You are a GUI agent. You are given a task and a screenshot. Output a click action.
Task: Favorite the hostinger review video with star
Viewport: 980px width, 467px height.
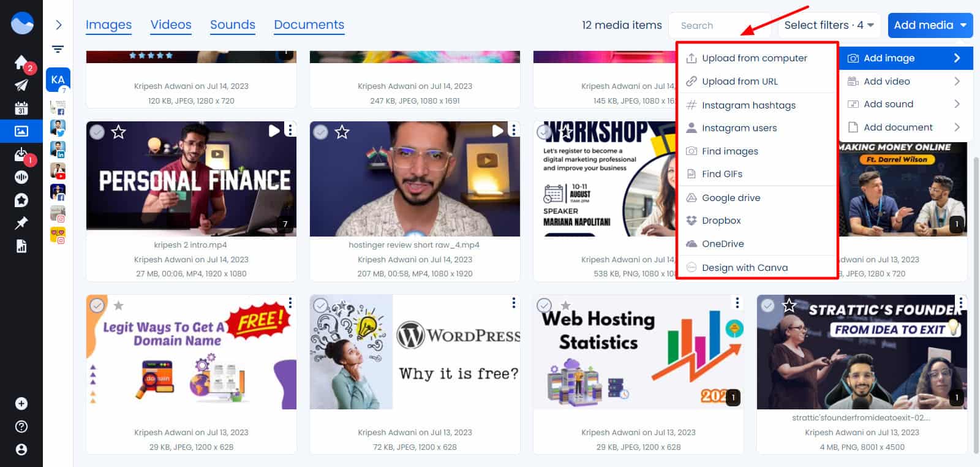click(x=342, y=132)
